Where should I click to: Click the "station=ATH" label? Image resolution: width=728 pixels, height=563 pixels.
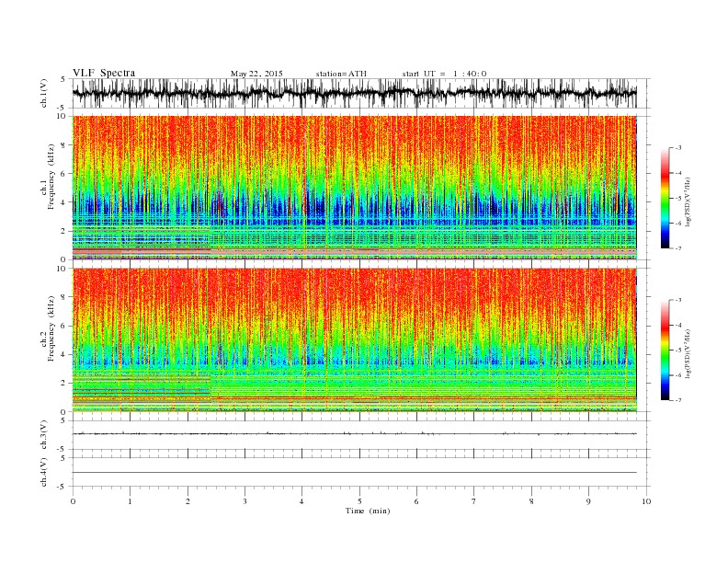pos(341,74)
